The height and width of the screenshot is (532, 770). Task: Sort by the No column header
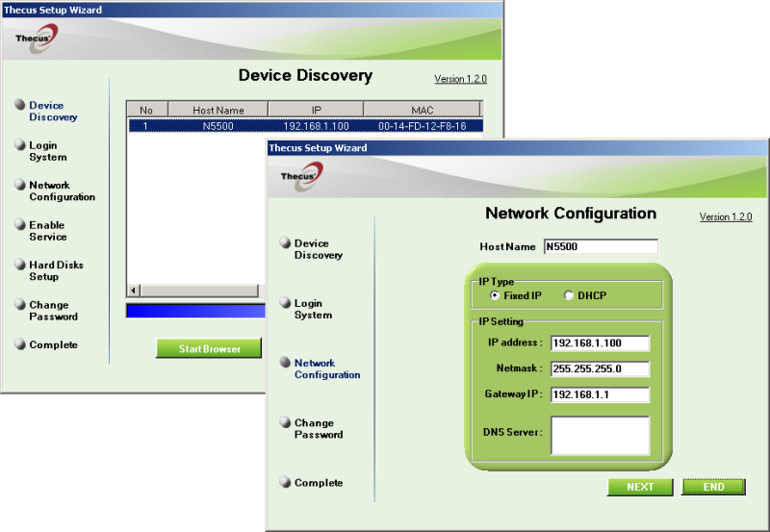coord(147,110)
